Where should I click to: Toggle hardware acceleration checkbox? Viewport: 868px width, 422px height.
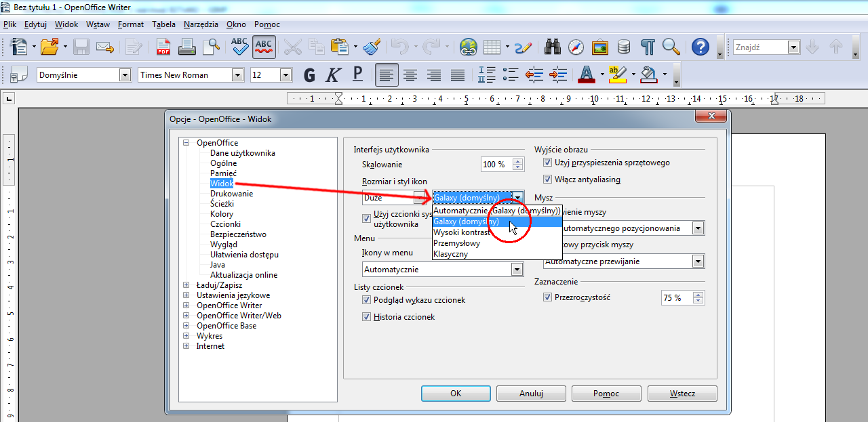(547, 163)
